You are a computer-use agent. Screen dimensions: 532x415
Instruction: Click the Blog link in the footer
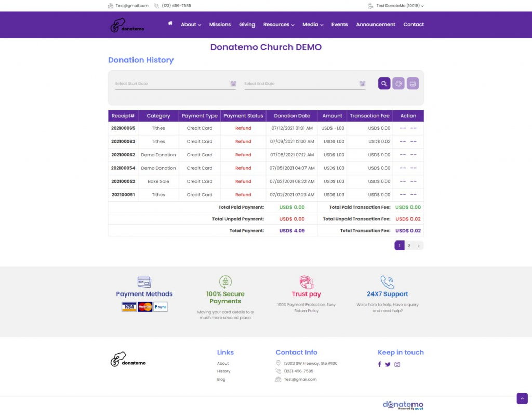click(x=221, y=379)
